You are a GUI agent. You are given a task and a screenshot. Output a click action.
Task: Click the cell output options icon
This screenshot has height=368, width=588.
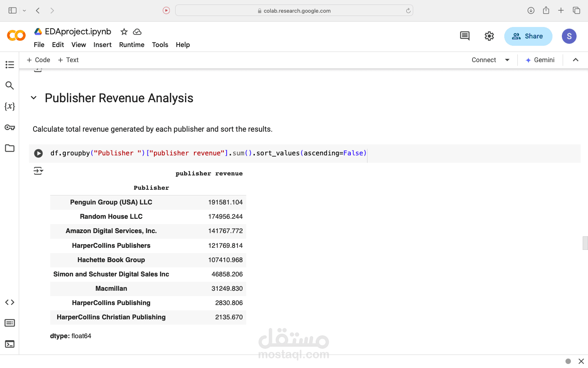[38, 171]
